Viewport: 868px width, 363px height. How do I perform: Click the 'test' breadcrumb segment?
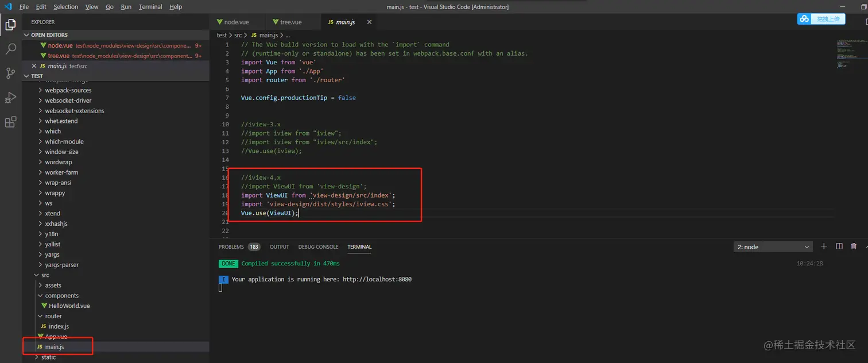click(222, 35)
